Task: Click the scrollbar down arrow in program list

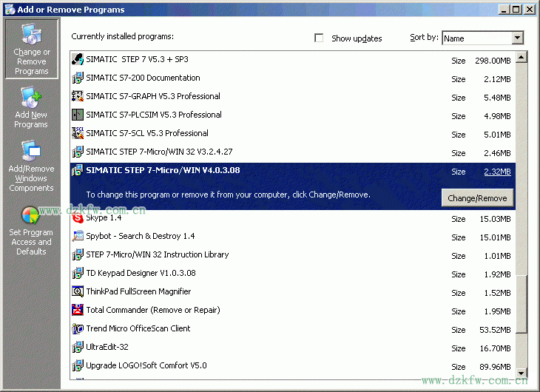Action: [x=522, y=372]
